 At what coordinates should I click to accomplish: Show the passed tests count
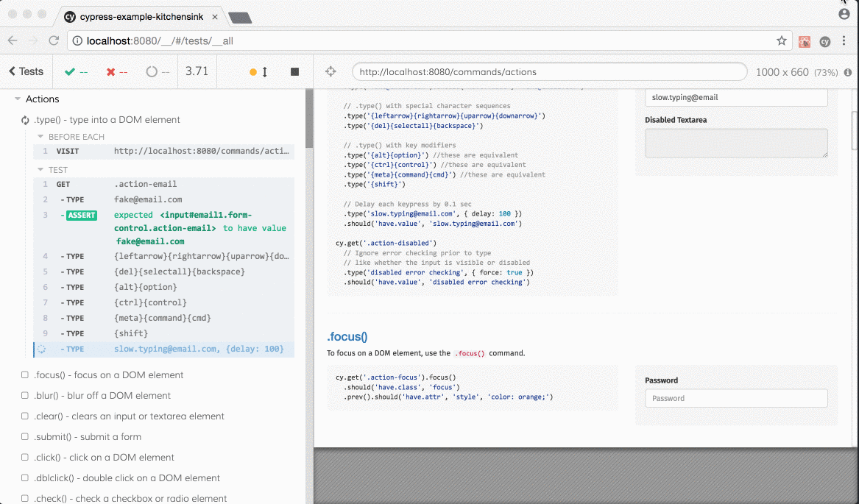pos(76,72)
